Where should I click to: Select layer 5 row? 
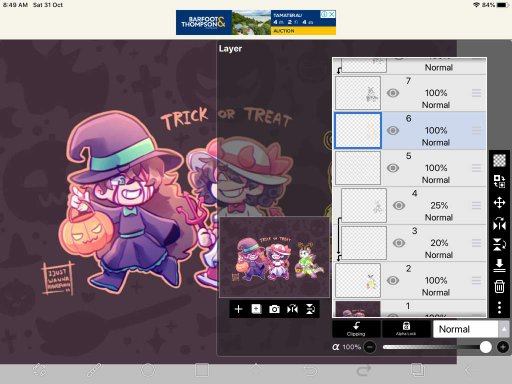[410, 168]
